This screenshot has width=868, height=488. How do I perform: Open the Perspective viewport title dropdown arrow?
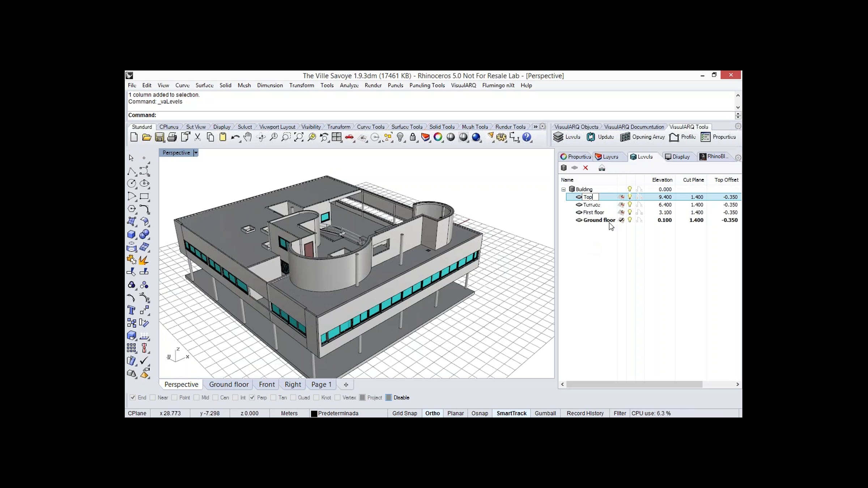tap(196, 153)
